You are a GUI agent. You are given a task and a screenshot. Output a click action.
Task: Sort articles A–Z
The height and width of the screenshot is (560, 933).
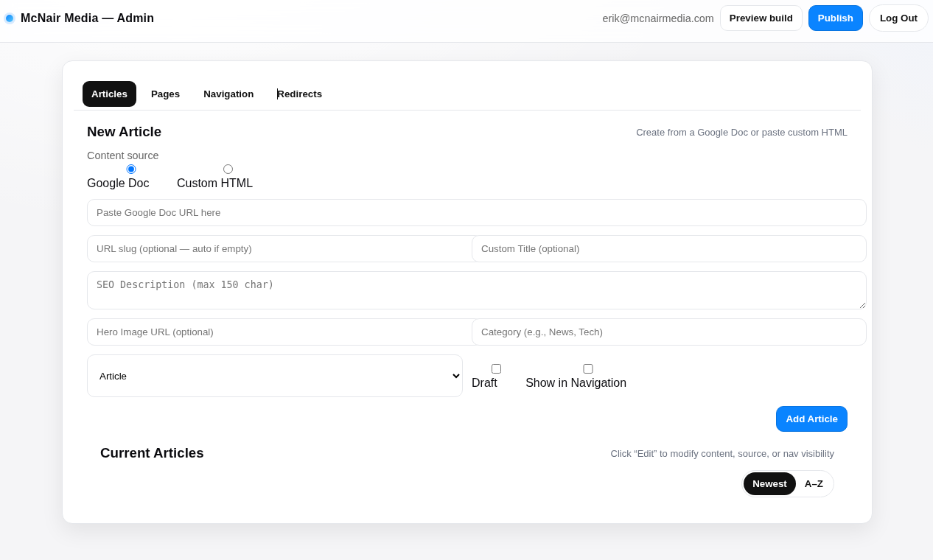coord(814,484)
